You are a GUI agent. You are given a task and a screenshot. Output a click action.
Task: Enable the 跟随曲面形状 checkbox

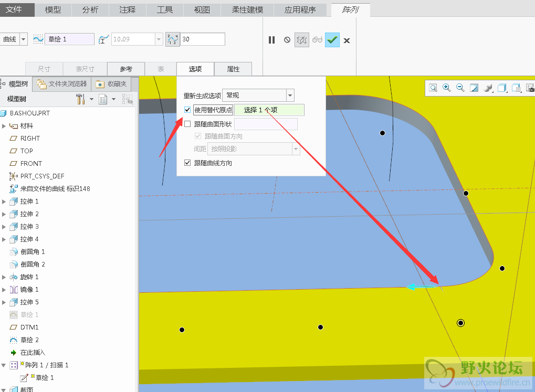[x=187, y=124]
